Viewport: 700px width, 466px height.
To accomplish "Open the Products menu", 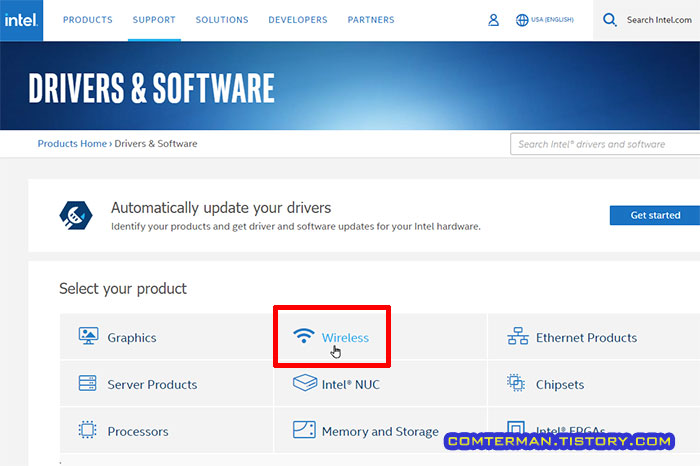I will [88, 20].
